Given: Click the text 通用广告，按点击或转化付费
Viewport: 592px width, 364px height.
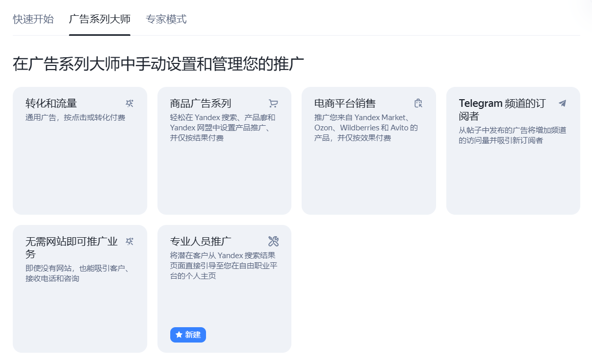Looking at the screenshot, I should [76, 118].
